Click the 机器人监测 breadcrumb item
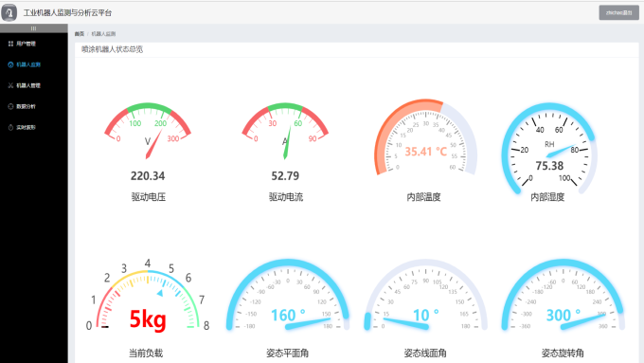 [x=103, y=34]
